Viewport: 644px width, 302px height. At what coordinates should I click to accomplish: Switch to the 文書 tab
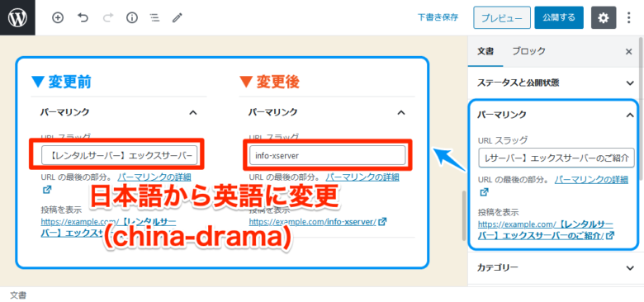(x=485, y=51)
